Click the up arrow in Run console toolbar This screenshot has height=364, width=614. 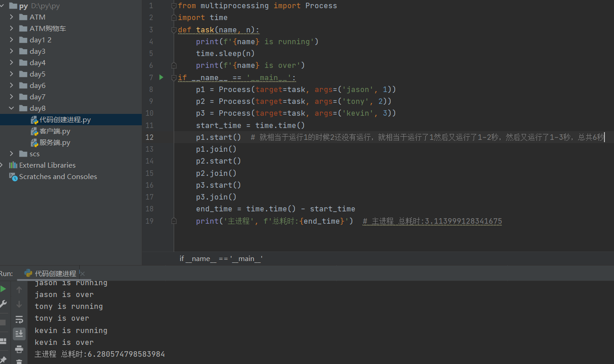(19, 289)
